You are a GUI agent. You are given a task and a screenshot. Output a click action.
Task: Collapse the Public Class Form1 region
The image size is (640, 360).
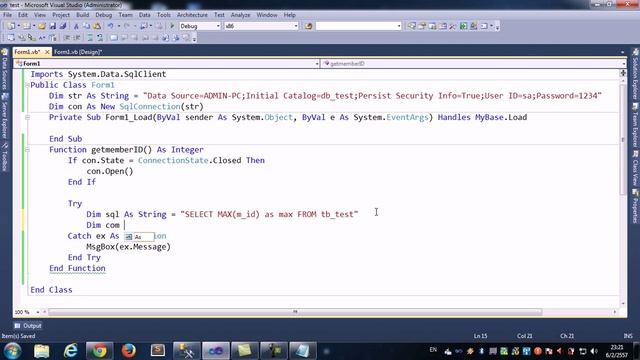pyautogui.click(x=27, y=85)
